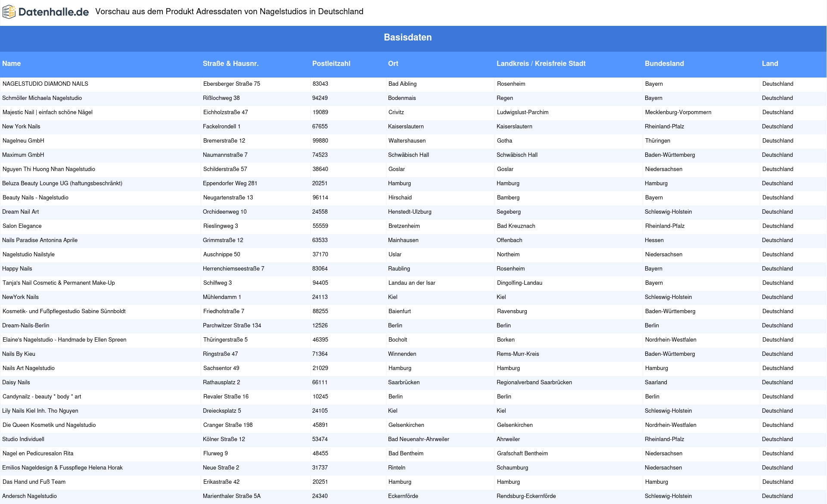This screenshot has width=827, height=504.
Task: Select Nagel en Pedicuresalon Rita
Action: coord(38,454)
